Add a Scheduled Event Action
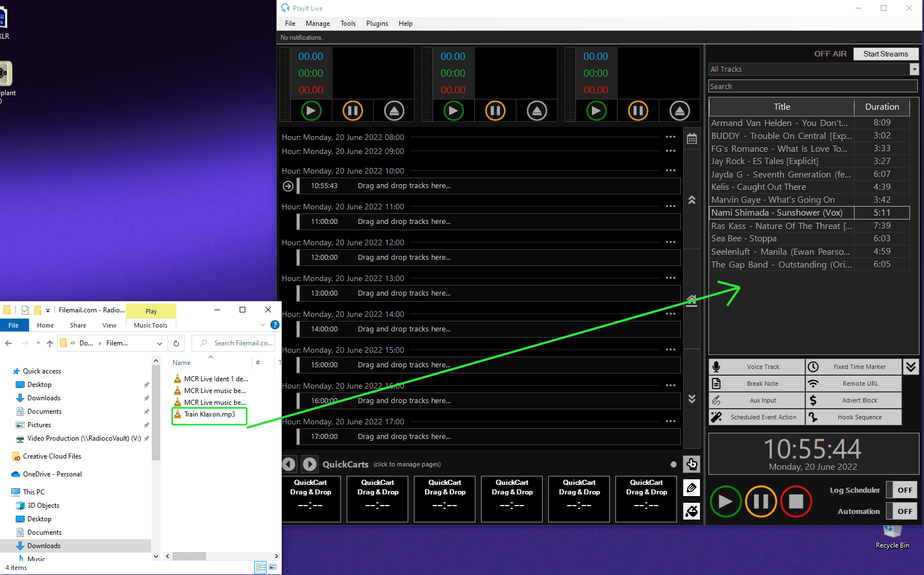This screenshot has width=924, height=575. (x=756, y=417)
